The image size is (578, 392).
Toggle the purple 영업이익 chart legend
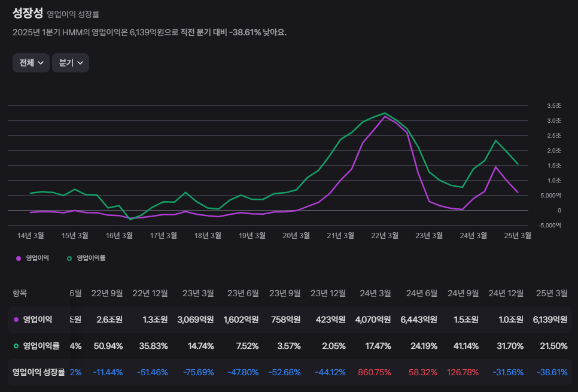32,258
